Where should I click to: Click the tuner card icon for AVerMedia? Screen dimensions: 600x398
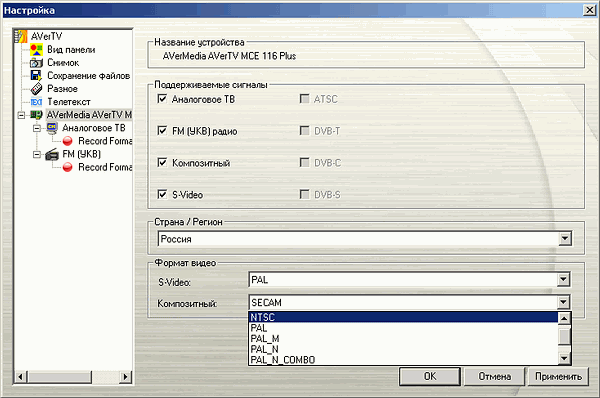point(36,115)
